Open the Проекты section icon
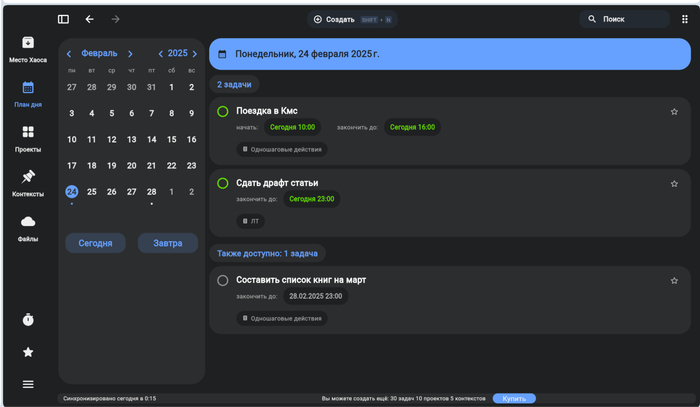Screen dimensions: 700x407 28,132
